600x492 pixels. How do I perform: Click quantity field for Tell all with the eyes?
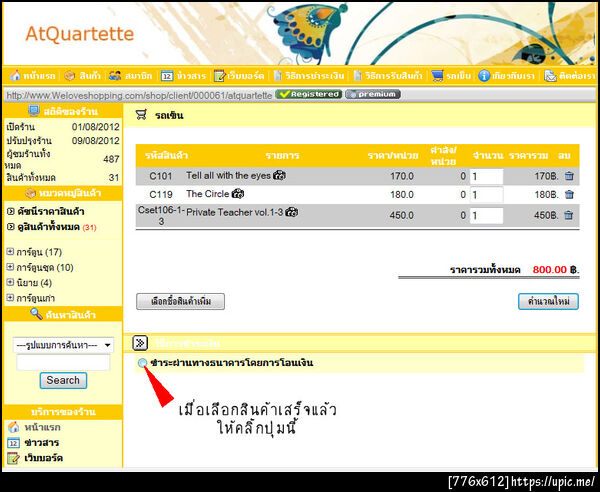486,176
